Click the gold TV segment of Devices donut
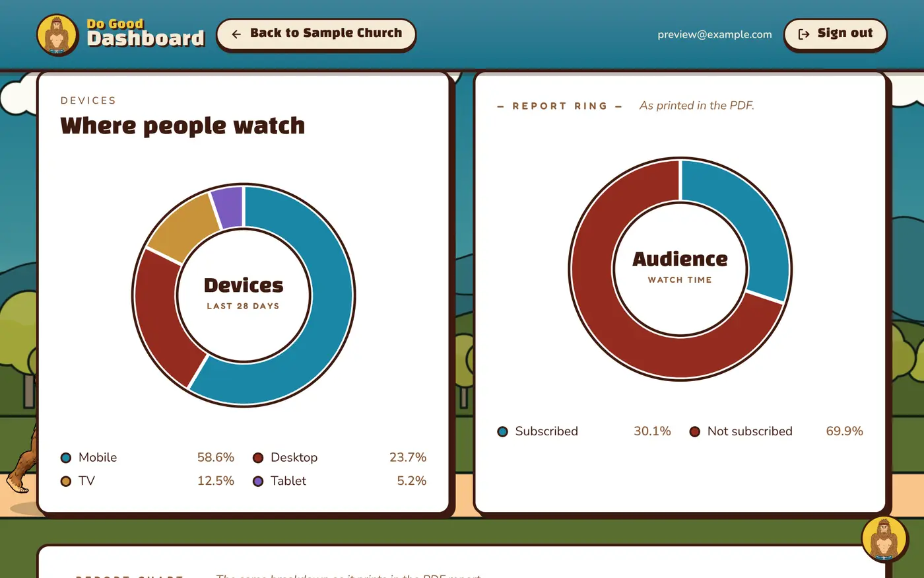 (185, 227)
